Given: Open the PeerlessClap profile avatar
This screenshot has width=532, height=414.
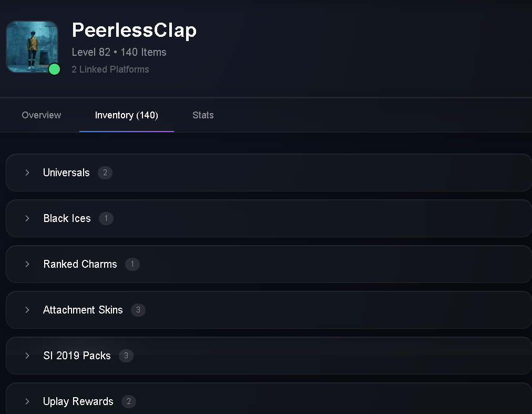Looking at the screenshot, I should pos(32,47).
